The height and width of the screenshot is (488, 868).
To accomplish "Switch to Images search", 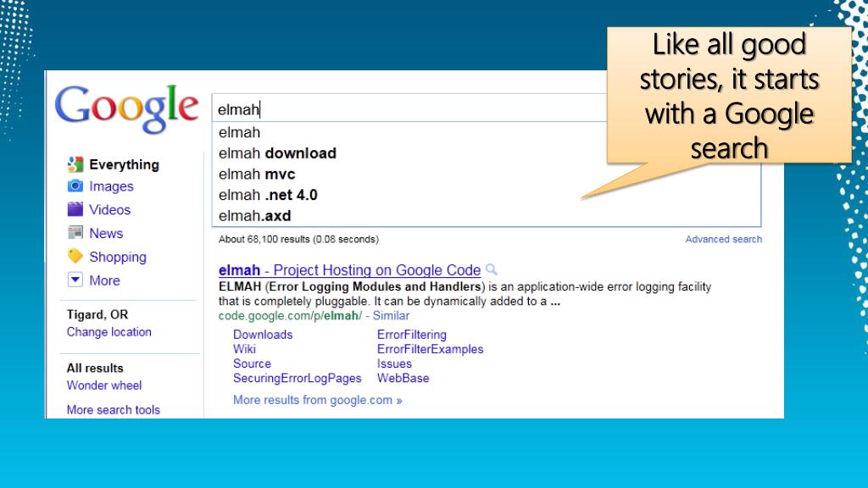I will pos(111,186).
